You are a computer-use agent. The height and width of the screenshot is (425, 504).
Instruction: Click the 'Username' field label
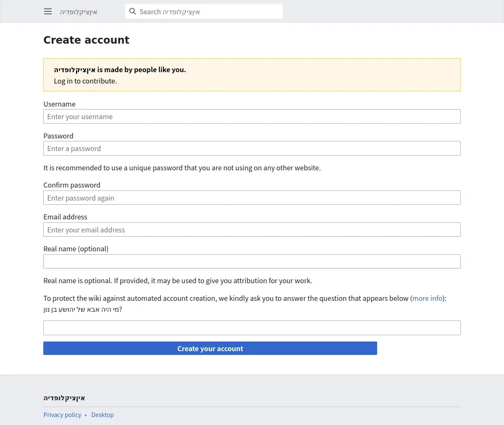point(60,104)
